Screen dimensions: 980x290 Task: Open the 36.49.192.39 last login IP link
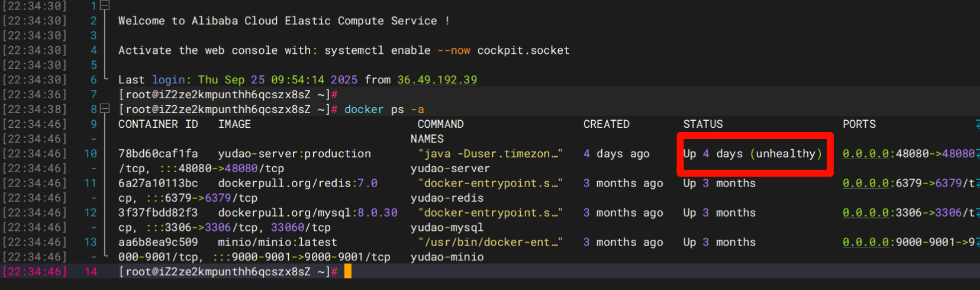[437, 80]
